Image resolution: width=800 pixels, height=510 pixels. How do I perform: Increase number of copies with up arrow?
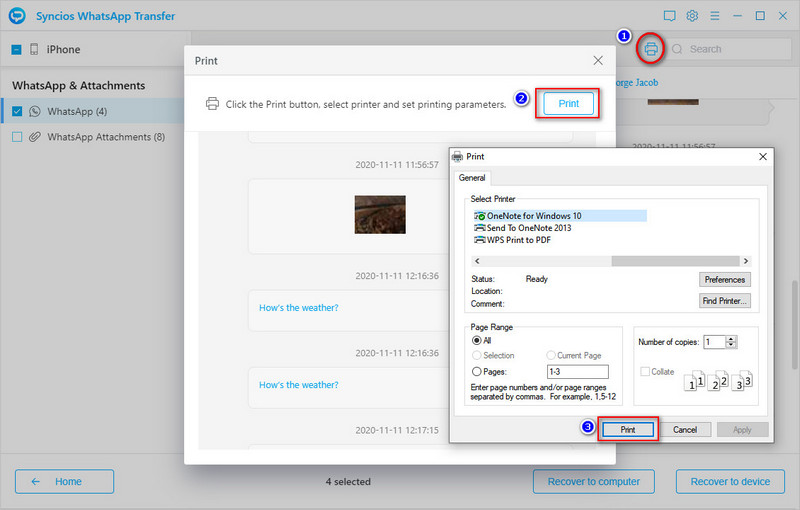click(x=731, y=339)
